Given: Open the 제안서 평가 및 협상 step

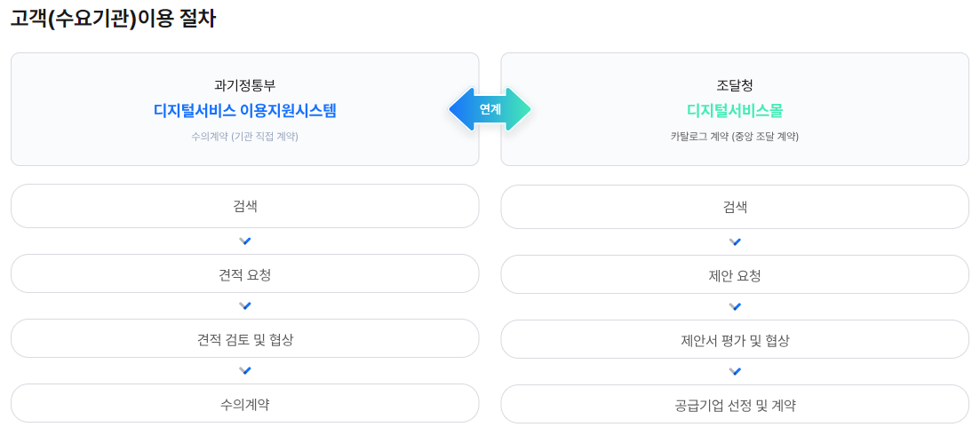Looking at the screenshot, I should tap(735, 339).
